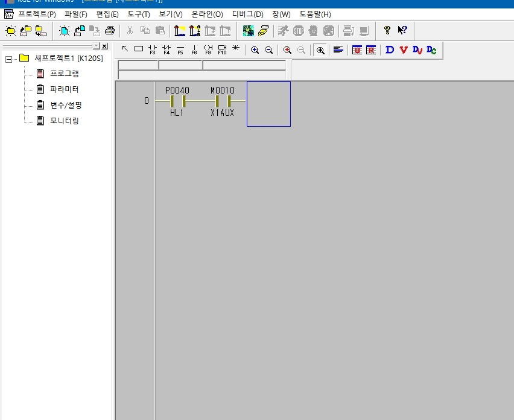
Task: Draw a vertical line (F6)
Action: [194, 49]
